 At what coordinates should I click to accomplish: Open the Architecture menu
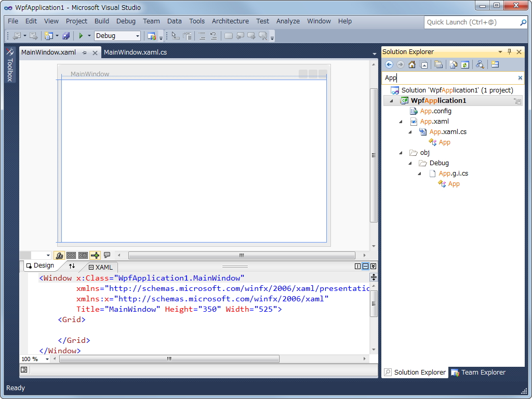tap(230, 21)
